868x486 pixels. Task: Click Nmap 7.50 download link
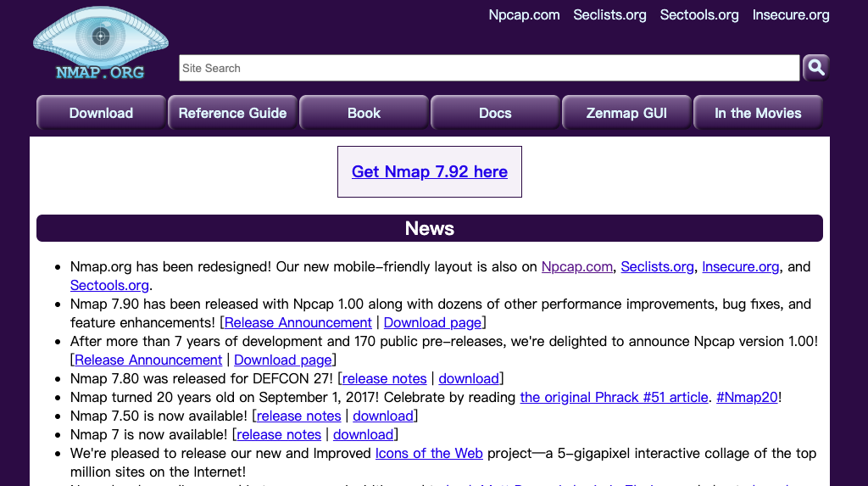point(383,416)
